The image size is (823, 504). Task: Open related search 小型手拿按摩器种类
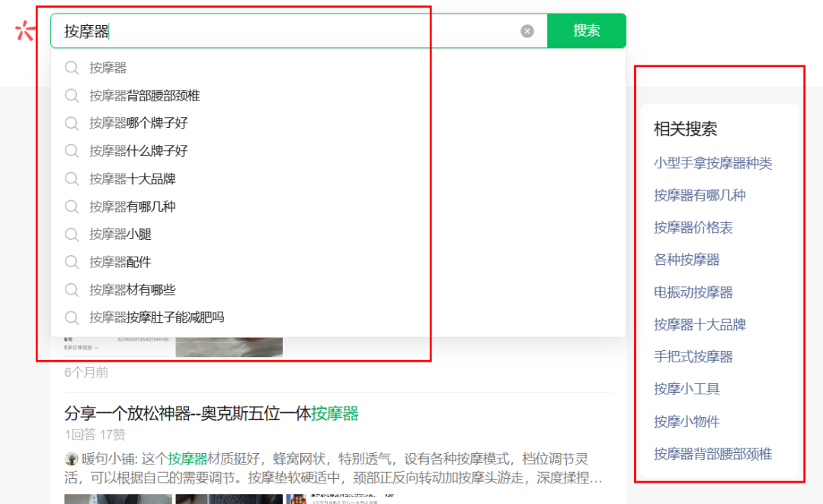pos(713,163)
